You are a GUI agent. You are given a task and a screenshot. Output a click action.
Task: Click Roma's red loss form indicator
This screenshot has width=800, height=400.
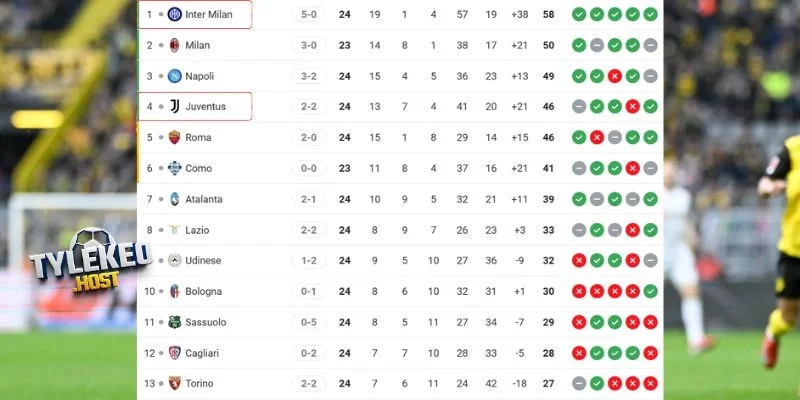(597, 138)
